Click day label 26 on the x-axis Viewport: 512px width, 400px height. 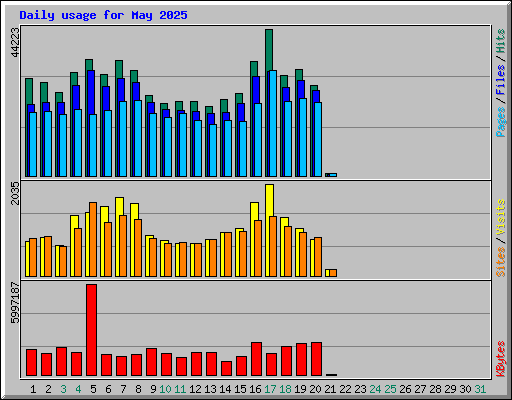405,389
